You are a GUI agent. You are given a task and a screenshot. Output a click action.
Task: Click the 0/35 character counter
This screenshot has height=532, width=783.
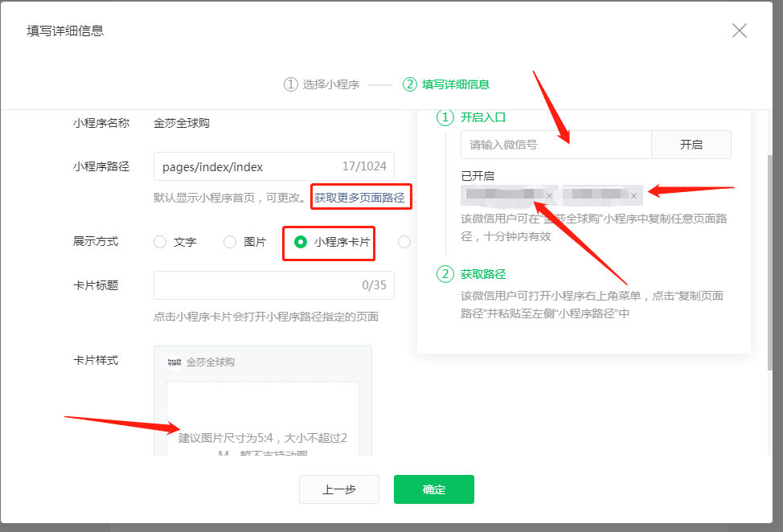(x=374, y=285)
